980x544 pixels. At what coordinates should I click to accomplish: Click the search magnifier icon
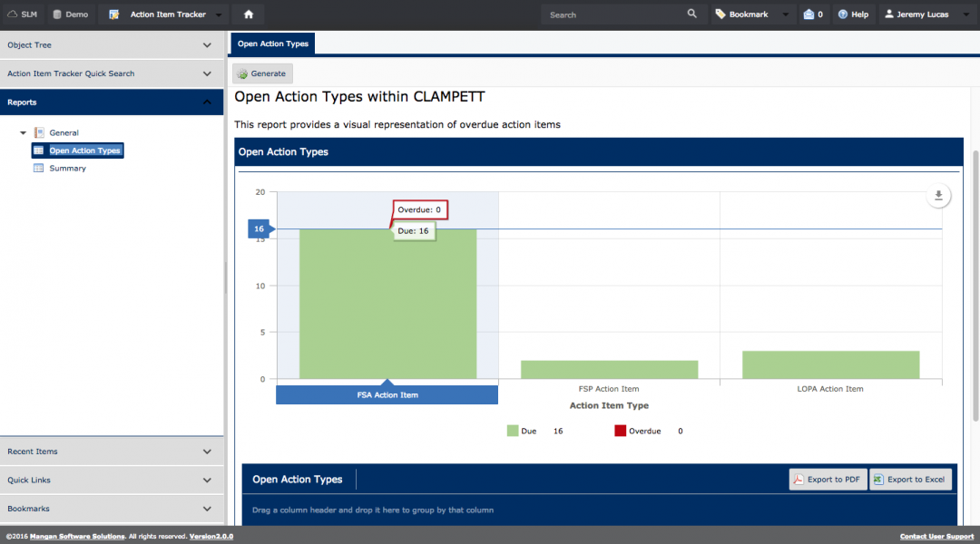[x=692, y=15]
